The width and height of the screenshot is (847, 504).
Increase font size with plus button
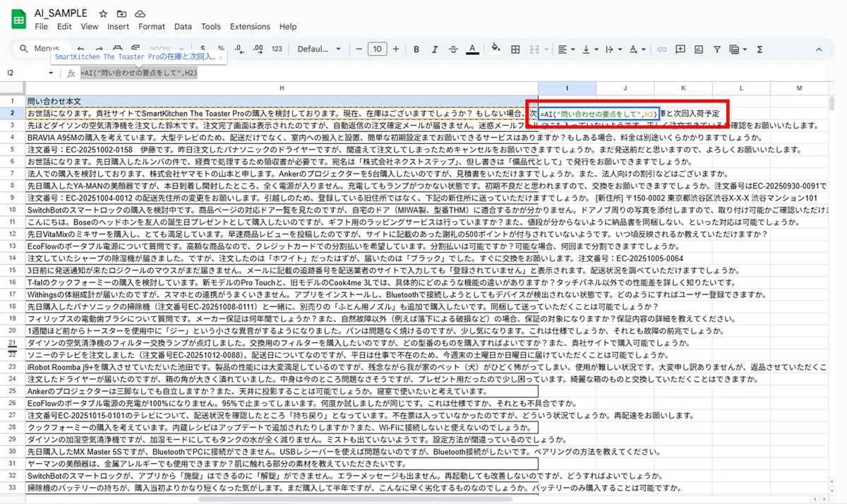[395, 49]
